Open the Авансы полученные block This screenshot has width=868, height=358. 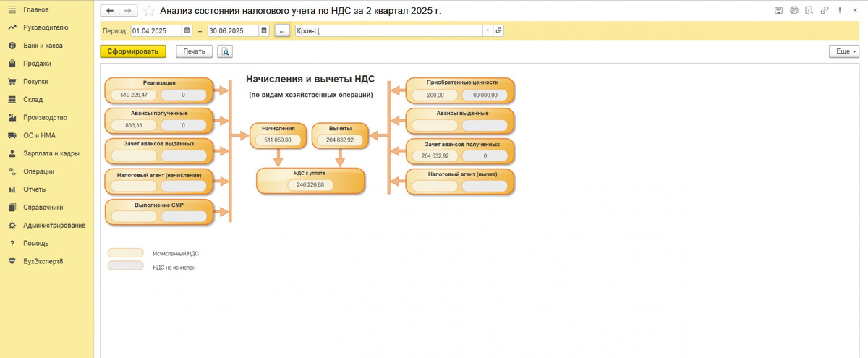click(x=159, y=120)
